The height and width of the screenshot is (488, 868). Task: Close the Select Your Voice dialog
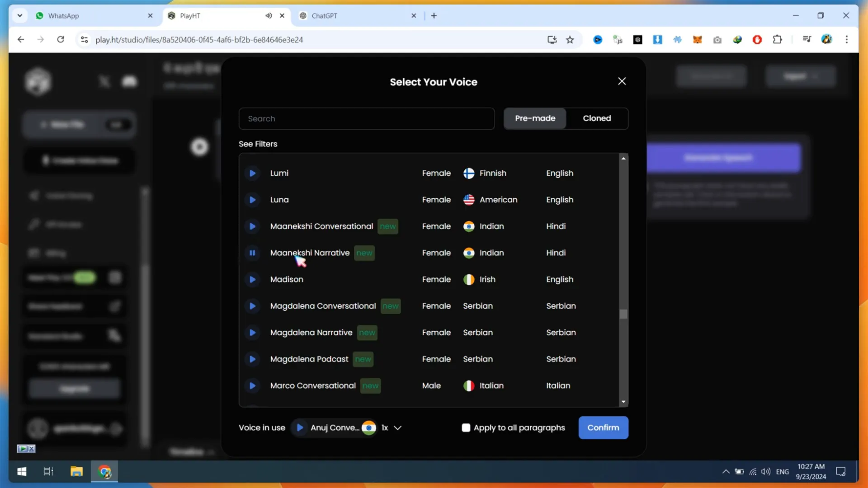tap(622, 80)
